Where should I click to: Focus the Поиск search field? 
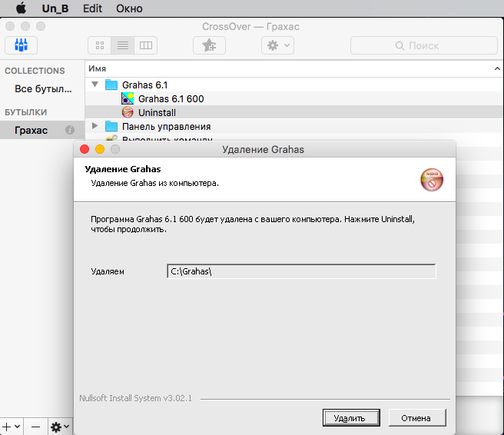pyautogui.click(x=424, y=45)
